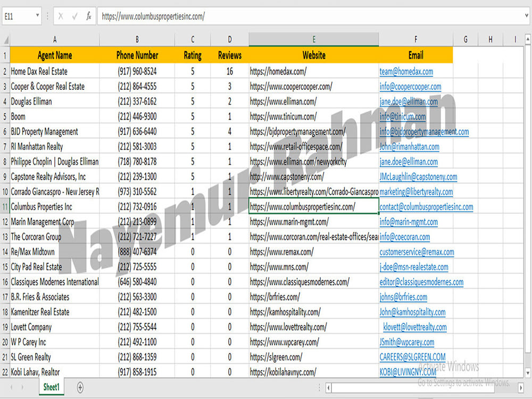Click the Cancel X icon in formula bar
The image size is (532, 399).
pyautogui.click(x=61, y=16)
